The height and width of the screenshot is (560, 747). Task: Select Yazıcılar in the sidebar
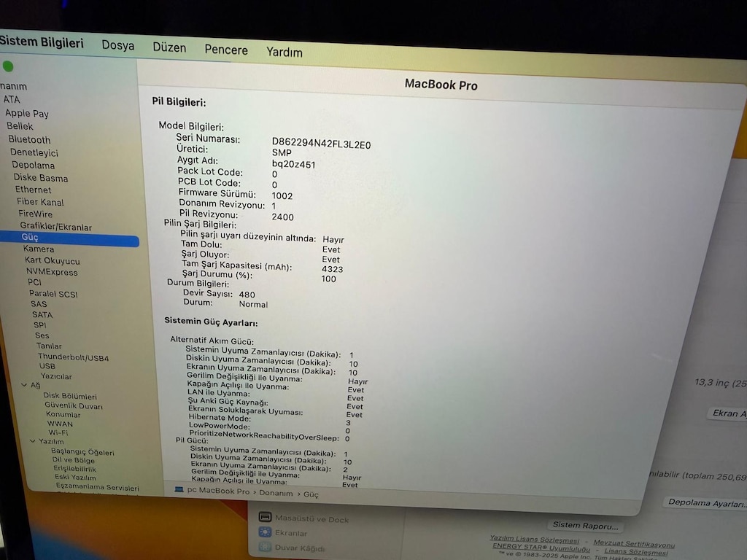(56, 376)
